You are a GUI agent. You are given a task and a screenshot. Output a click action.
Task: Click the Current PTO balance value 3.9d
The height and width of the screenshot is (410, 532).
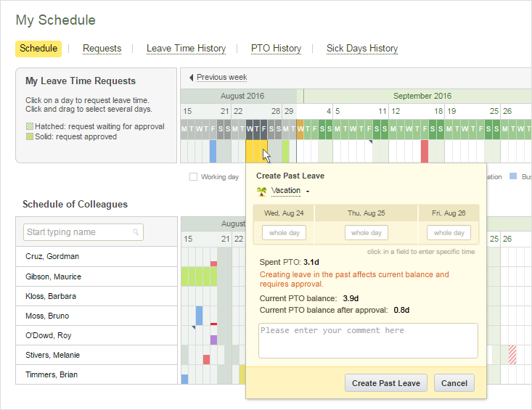[x=351, y=298]
